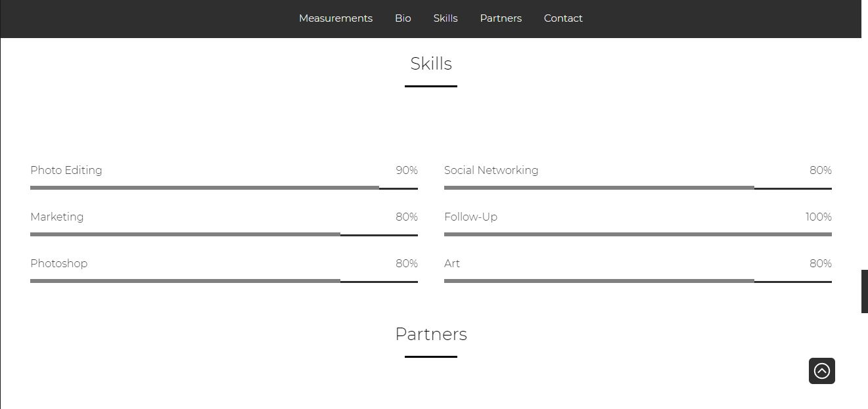The width and height of the screenshot is (868, 409).
Task: Open Partners from the navigation bar
Action: click(x=501, y=18)
